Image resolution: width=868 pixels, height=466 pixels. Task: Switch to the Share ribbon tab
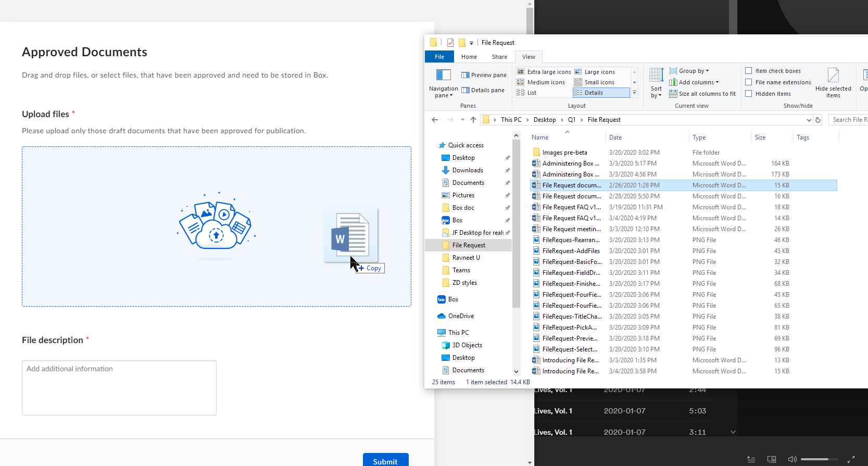point(499,57)
